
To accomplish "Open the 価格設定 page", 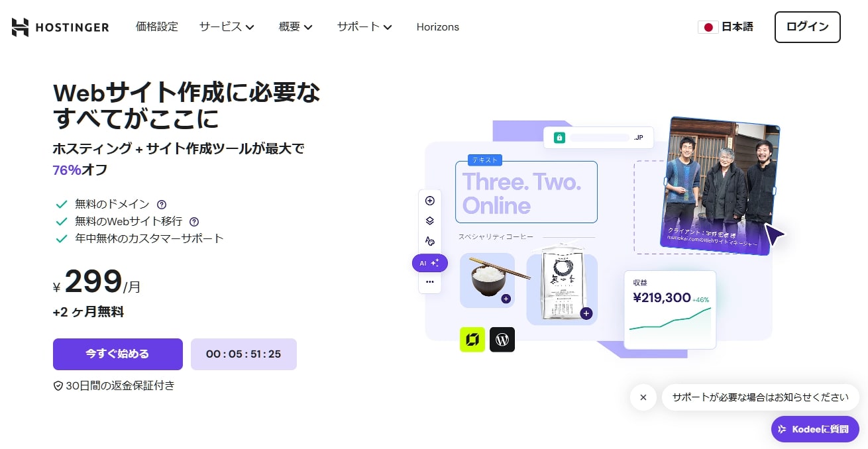I will click(x=157, y=27).
